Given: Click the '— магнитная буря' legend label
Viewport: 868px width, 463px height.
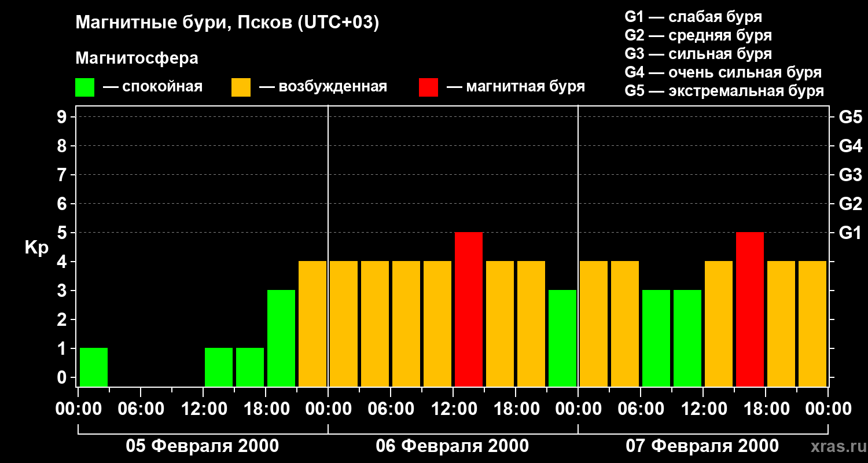Looking at the screenshot, I should pyautogui.click(x=516, y=87).
